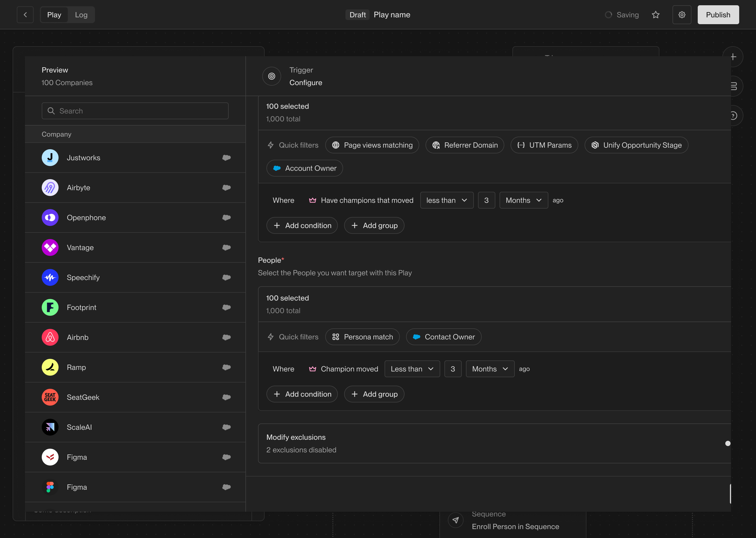Expand People 'Less than' operator dropdown
The width and height of the screenshot is (756, 538).
pos(412,369)
